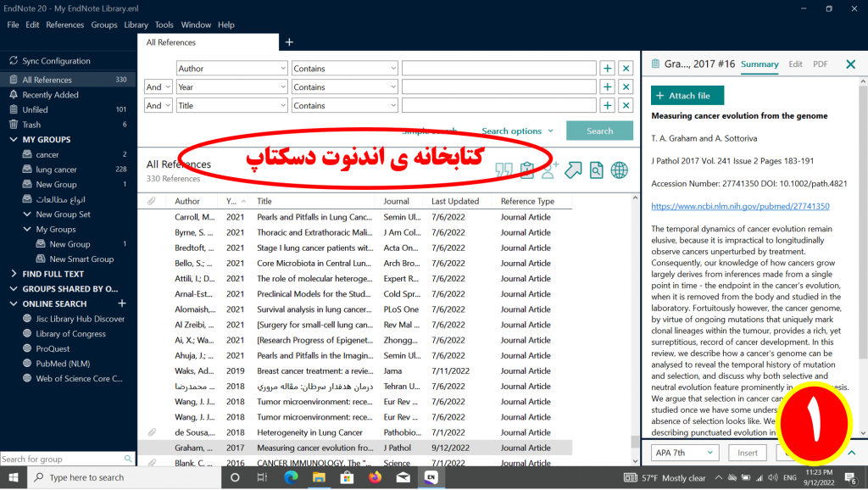The image size is (868, 490).
Task: Click the online search globe icon
Action: coord(620,170)
